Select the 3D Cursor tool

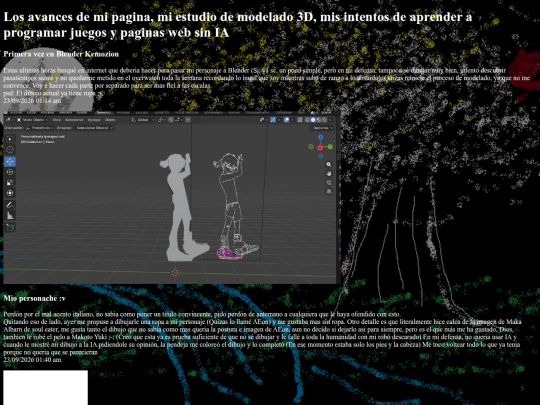[10, 149]
